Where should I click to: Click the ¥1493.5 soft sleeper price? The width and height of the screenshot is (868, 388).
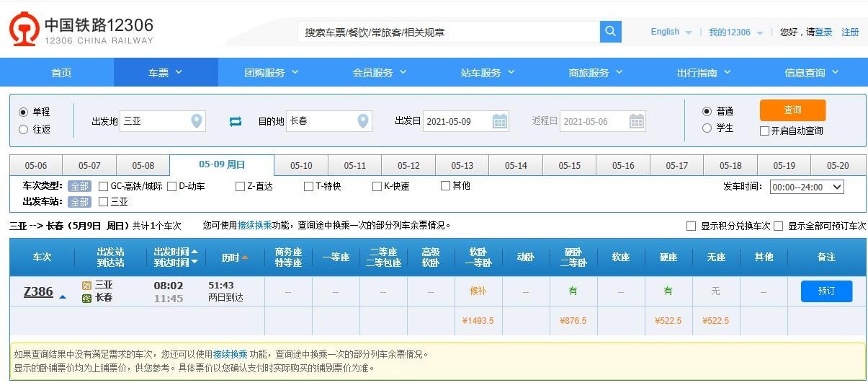tap(479, 321)
